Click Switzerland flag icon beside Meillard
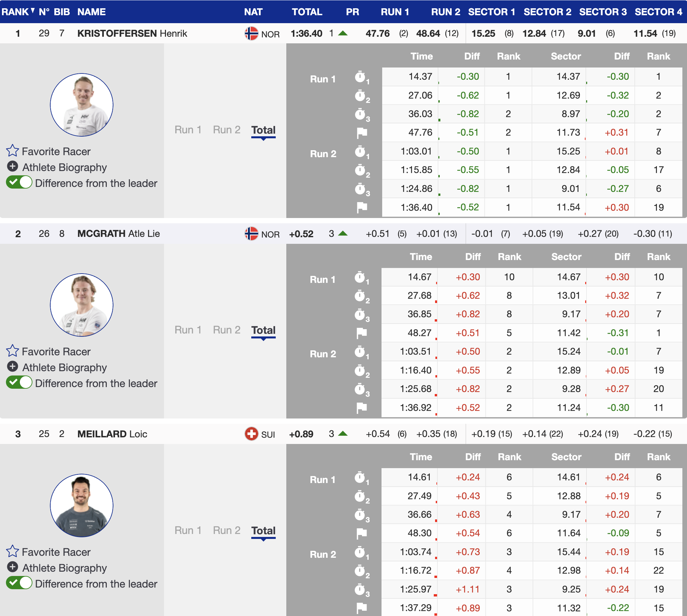 251,434
